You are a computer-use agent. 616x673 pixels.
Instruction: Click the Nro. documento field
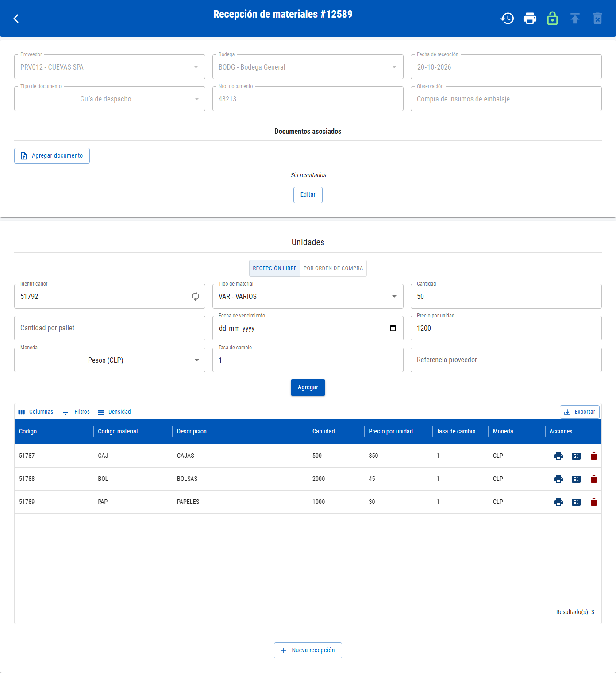click(x=308, y=99)
